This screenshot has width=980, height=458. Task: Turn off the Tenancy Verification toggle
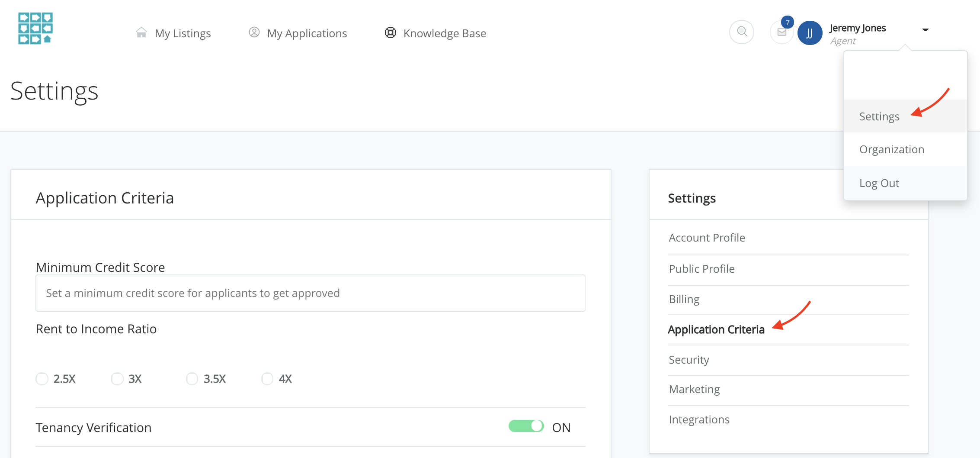click(526, 426)
